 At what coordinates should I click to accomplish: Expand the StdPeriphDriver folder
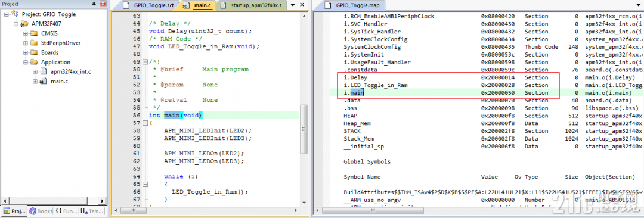[x=26, y=43]
